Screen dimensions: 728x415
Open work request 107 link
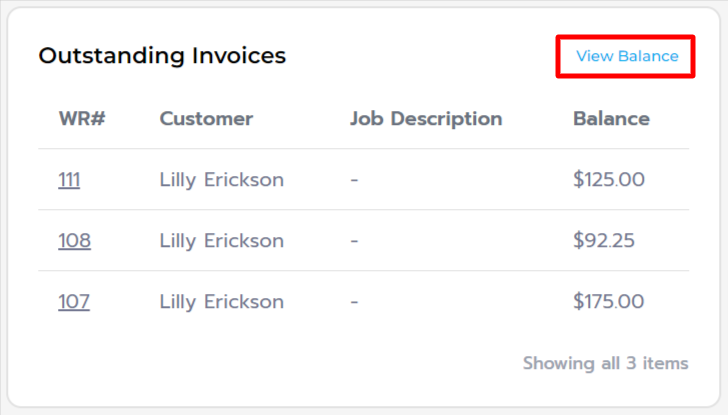(x=74, y=302)
